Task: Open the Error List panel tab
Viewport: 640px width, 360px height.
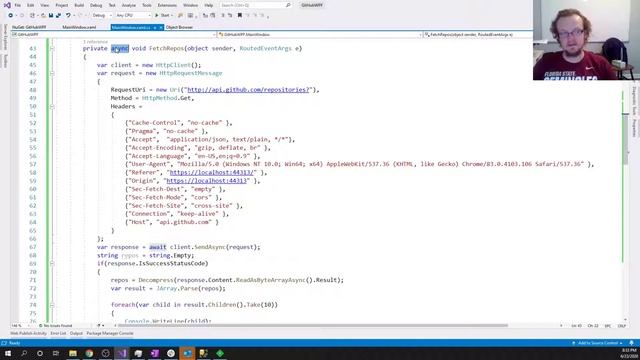Action: coord(58,333)
